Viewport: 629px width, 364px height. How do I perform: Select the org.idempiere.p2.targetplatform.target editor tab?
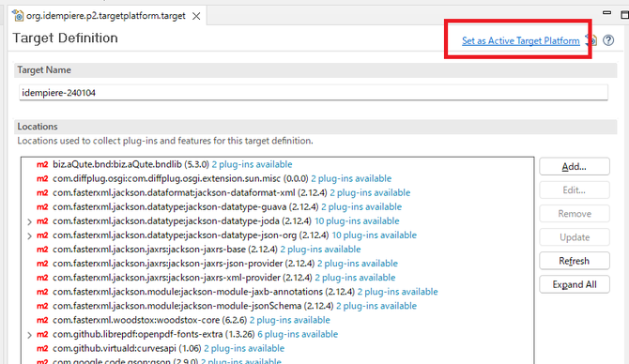[108, 16]
